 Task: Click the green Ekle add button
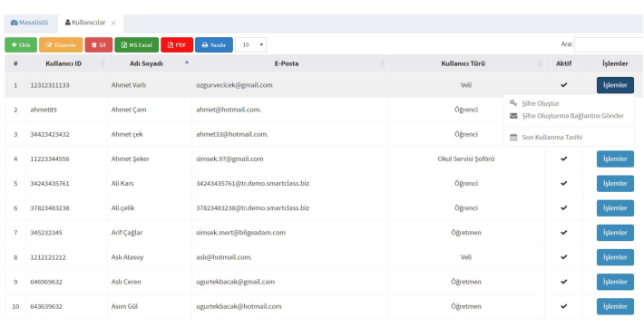21,45
